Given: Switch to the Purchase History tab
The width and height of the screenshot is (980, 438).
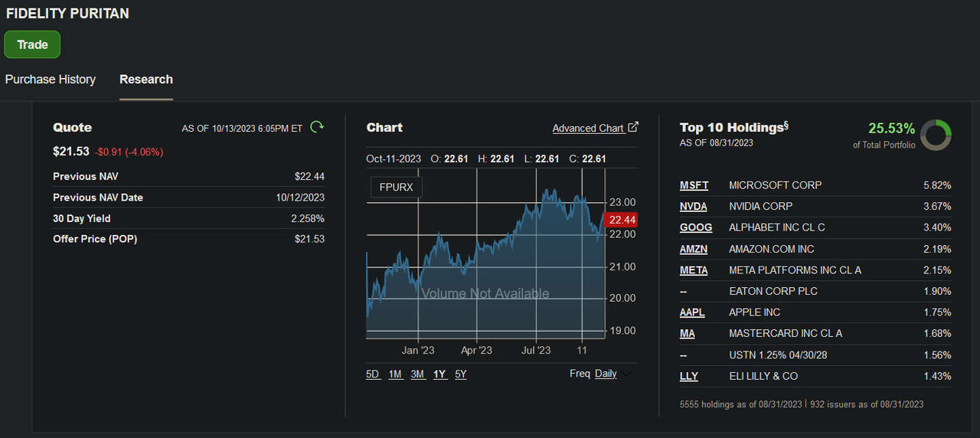Looking at the screenshot, I should 51,80.
